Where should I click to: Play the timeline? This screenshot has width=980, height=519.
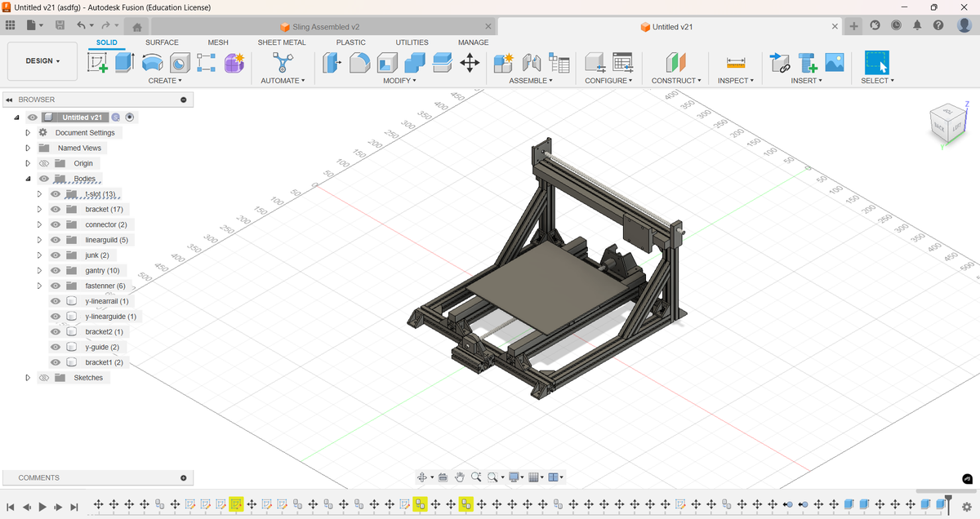click(x=42, y=507)
